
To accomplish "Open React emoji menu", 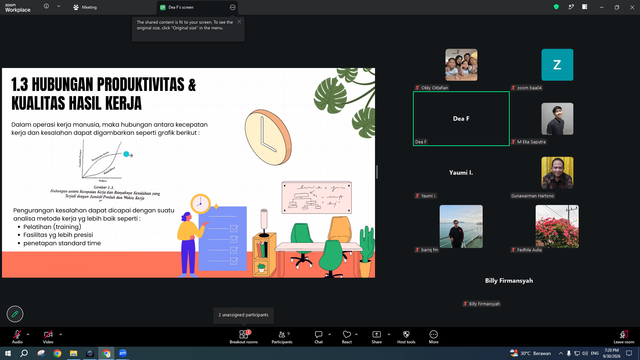I will [347, 336].
